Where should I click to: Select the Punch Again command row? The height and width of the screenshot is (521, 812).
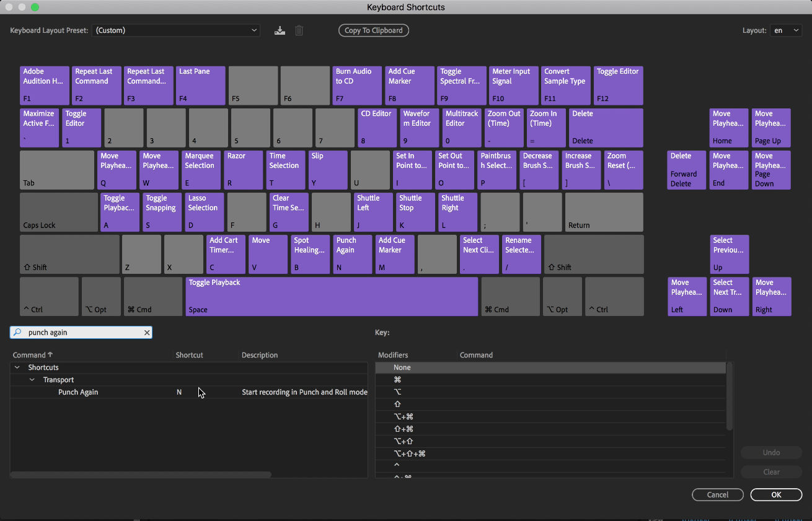77,392
